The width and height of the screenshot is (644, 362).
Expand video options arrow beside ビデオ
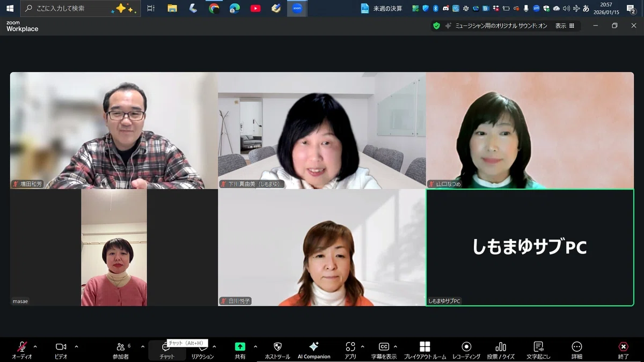(x=76, y=346)
